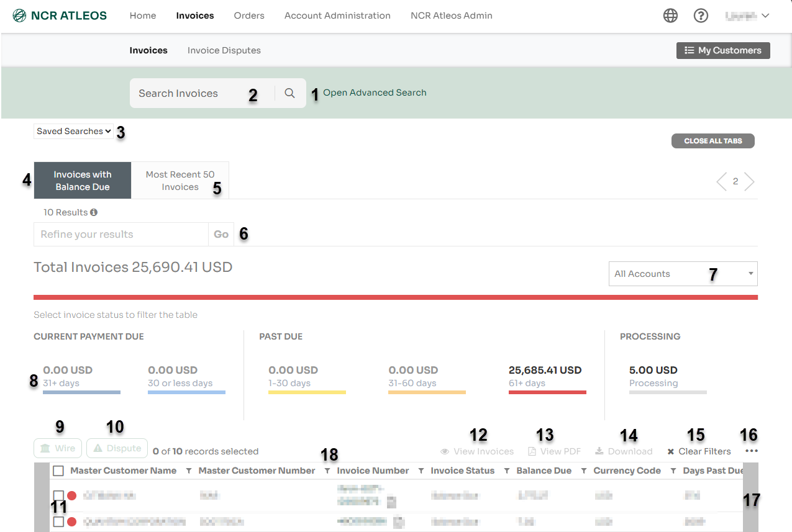The width and height of the screenshot is (792, 532).
Task: Click the My Customers button
Action: (722, 50)
